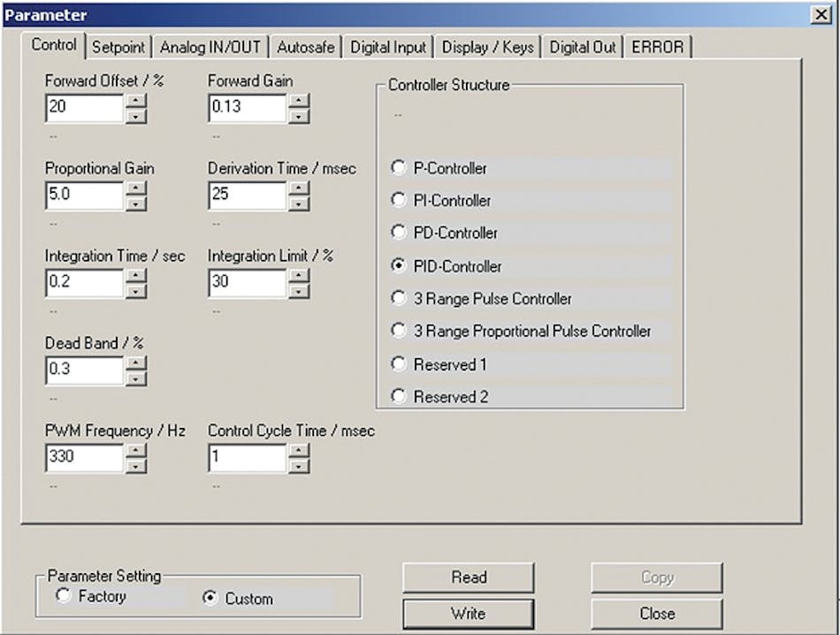Switch to the Setpoint tab
Viewport: 840px width, 635px height.
coord(118,46)
